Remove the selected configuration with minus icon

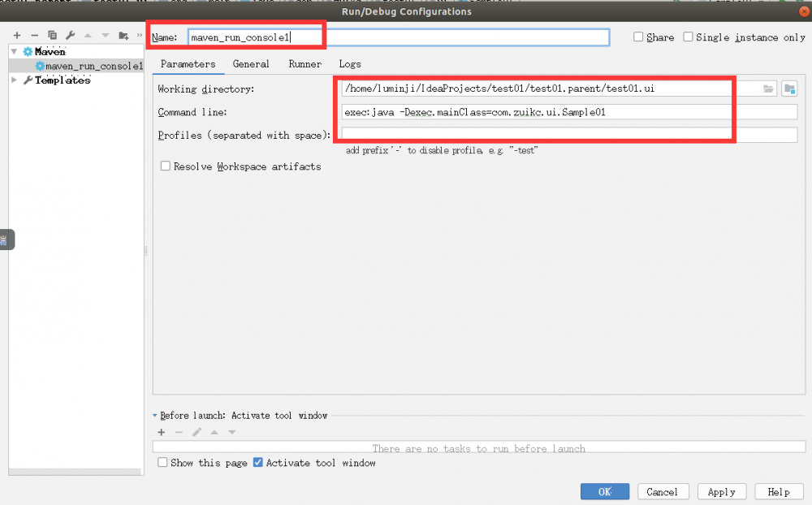[35, 35]
